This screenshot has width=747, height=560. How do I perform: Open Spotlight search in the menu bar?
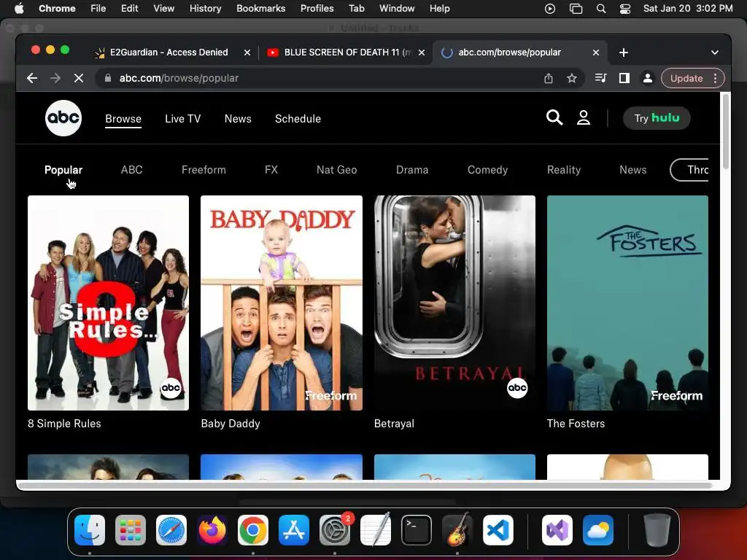tap(601, 9)
